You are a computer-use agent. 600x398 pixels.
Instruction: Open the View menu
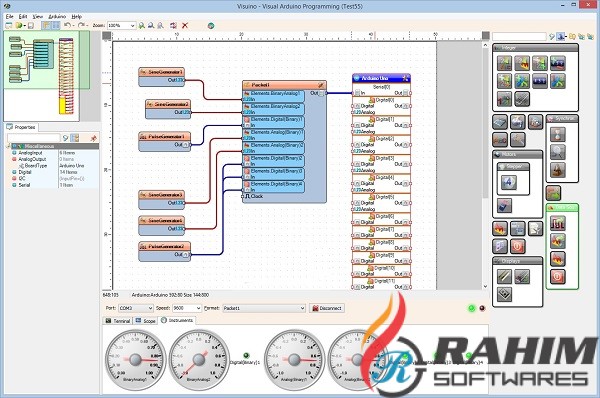coord(38,16)
